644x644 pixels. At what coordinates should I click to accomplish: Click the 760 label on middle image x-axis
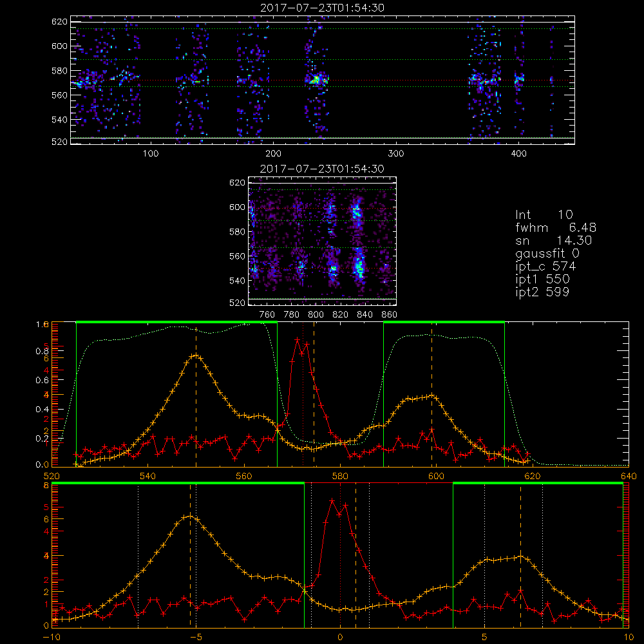pos(267,315)
